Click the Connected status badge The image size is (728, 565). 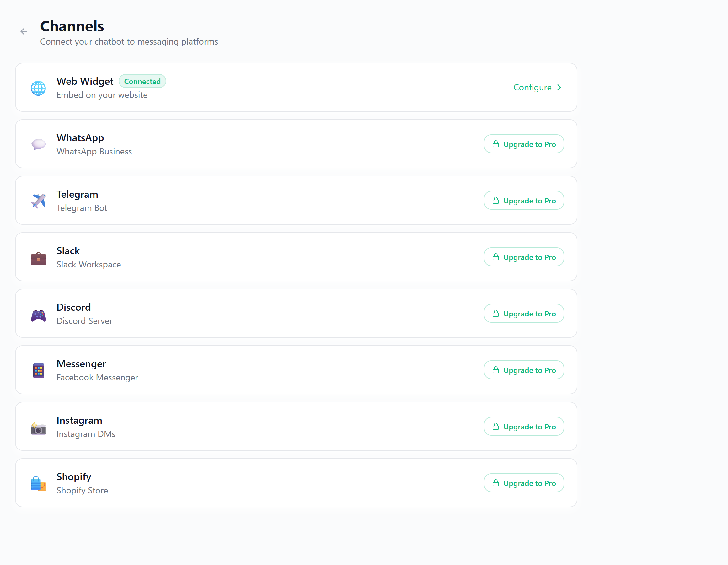click(x=142, y=81)
